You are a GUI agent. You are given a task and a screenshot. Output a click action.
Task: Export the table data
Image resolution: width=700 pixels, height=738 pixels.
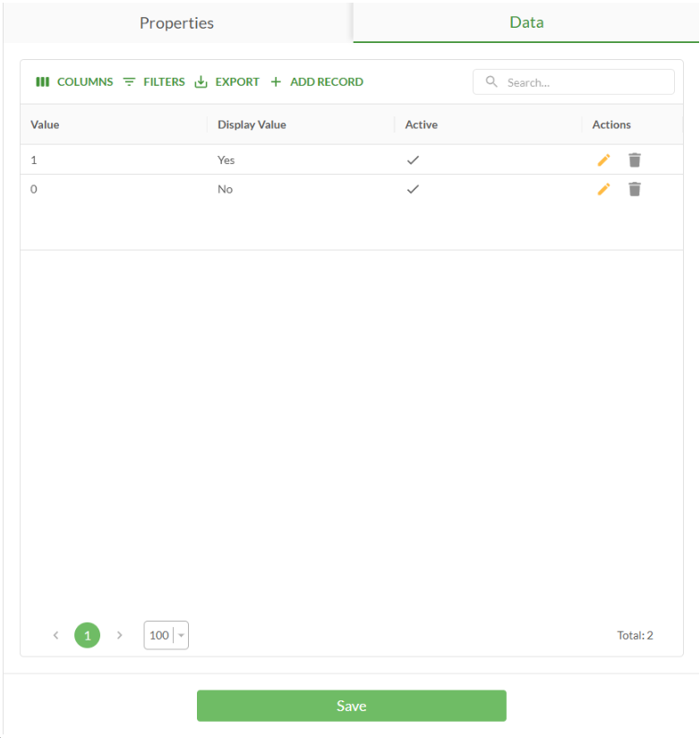[x=227, y=82]
